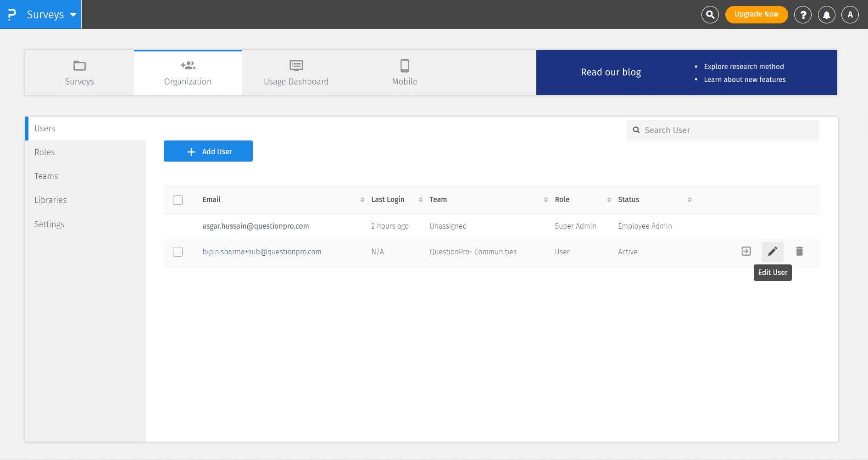Check the checkbox on bipin.sharma's row
The height and width of the screenshot is (460, 868).
[178, 252]
